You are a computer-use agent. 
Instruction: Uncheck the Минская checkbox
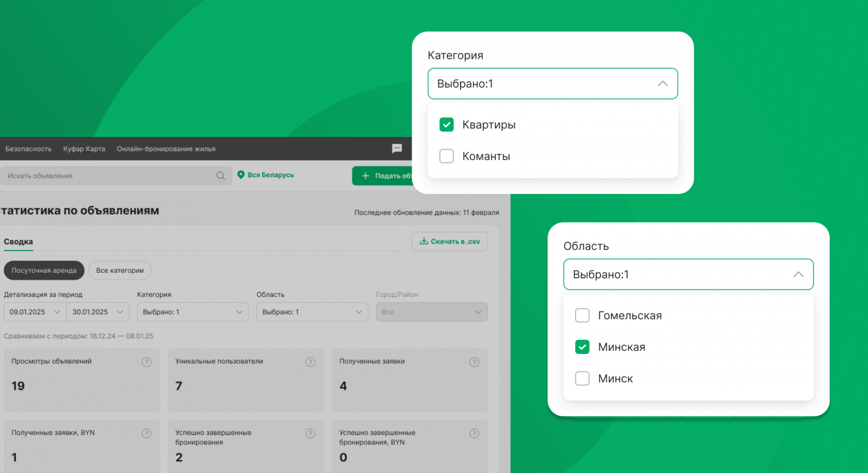(x=582, y=347)
